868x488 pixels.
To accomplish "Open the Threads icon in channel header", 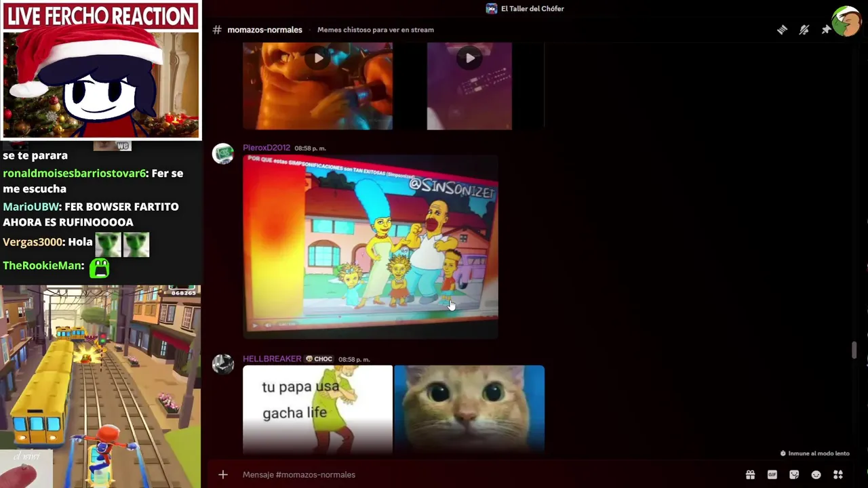I will [782, 30].
